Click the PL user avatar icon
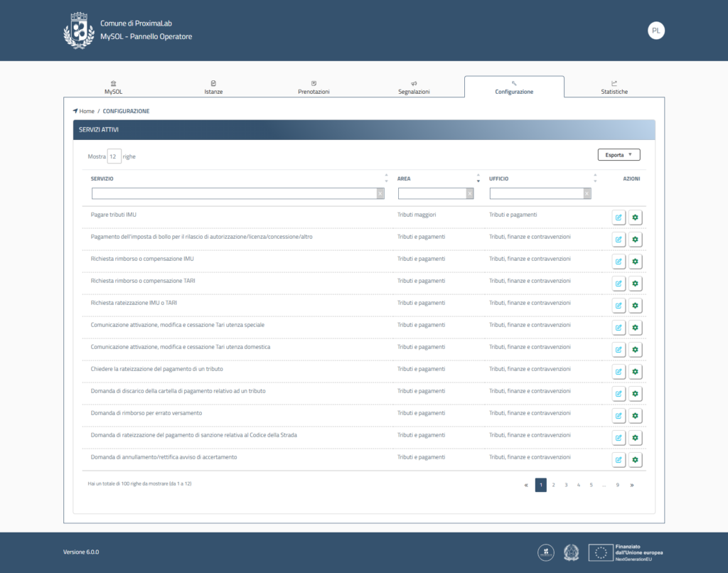The width and height of the screenshot is (728, 573). pos(655,31)
